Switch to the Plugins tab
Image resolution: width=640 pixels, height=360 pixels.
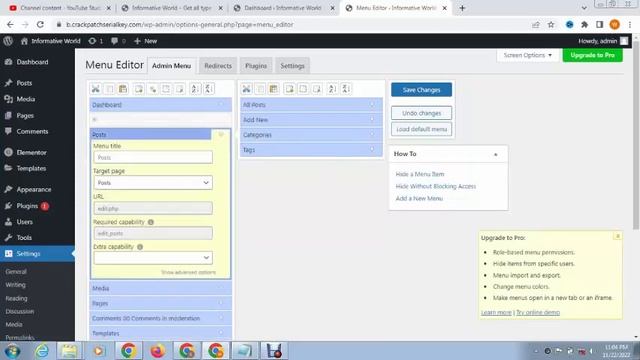point(256,66)
